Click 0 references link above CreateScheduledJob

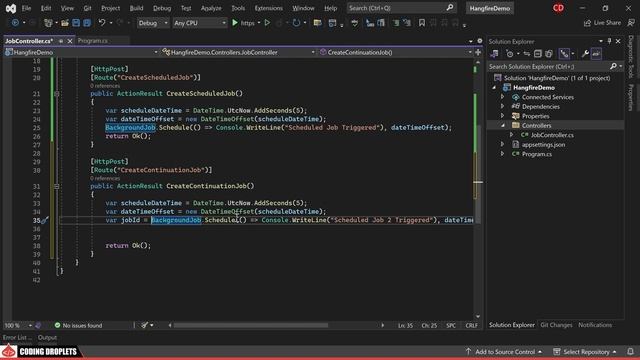(x=105, y=86)
